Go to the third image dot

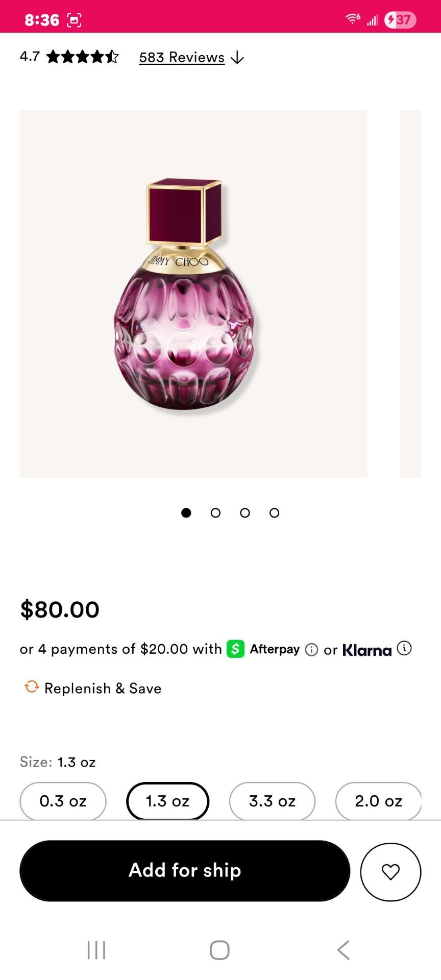(x=245, y=512)
